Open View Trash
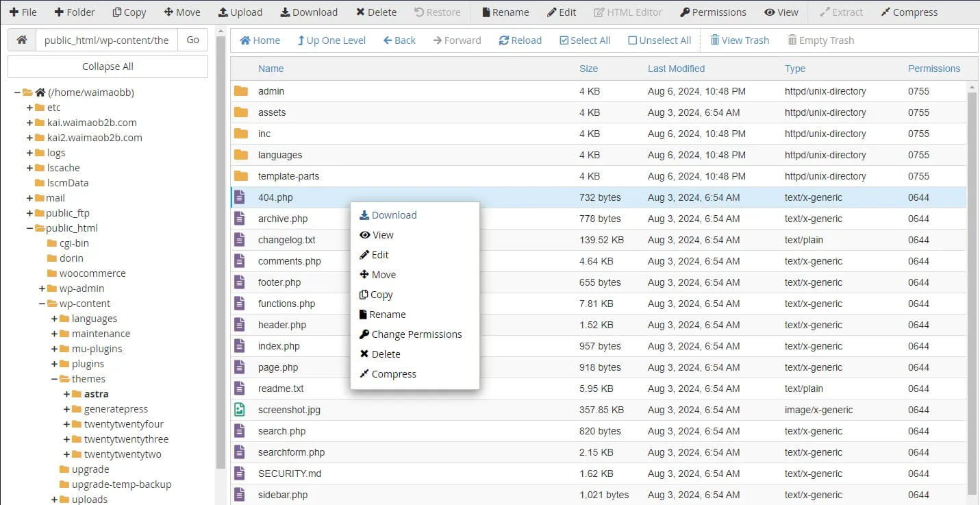This screenshot has width=980, height=505. click(740, 40)
